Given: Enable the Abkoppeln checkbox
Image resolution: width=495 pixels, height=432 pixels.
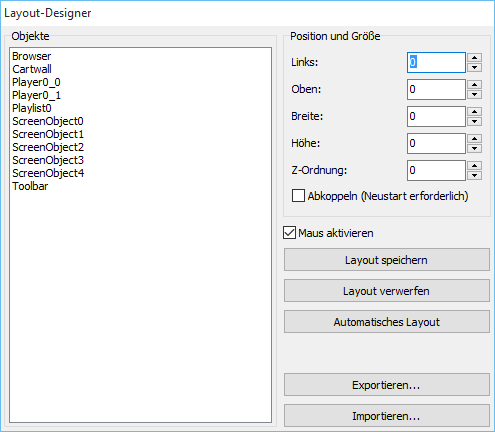Looking at the screenshot, I should click(298, 196).
